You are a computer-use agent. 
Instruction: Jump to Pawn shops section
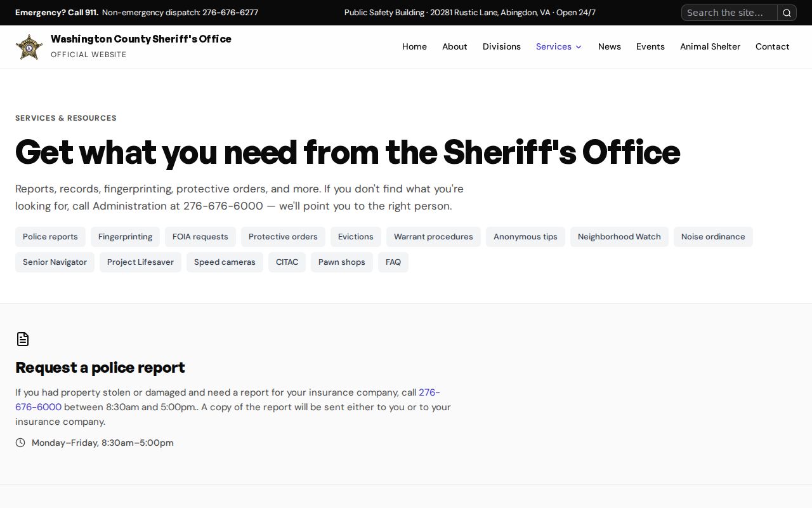[342, 262]
